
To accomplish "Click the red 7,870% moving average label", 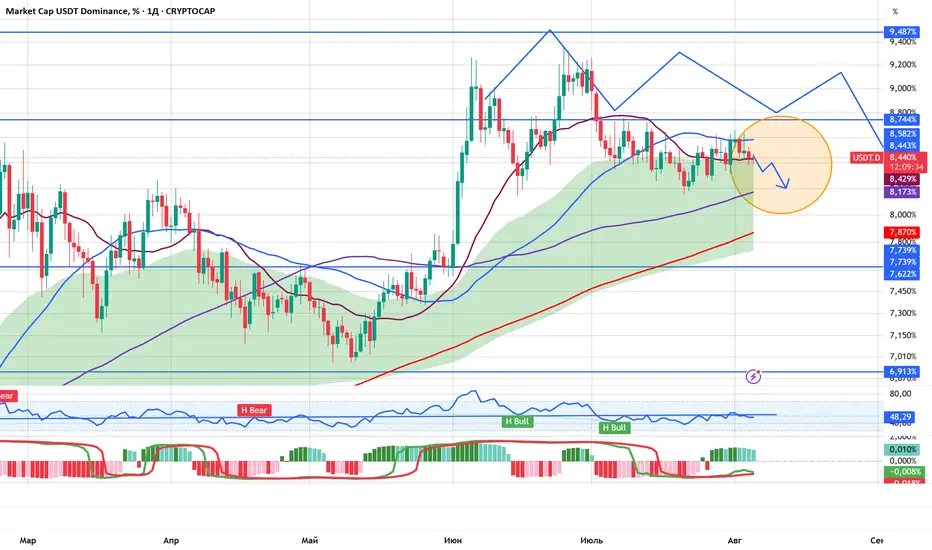I will [x=902, y=232].
